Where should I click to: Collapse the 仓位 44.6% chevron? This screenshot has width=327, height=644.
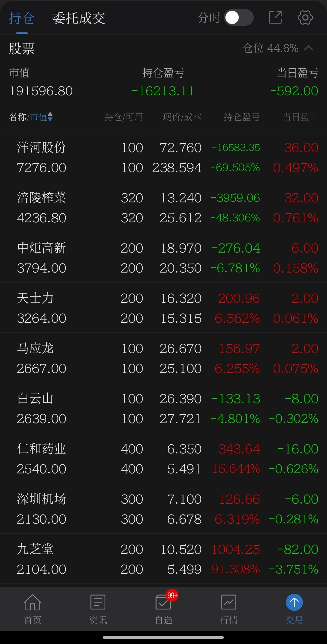pos(309,48)
